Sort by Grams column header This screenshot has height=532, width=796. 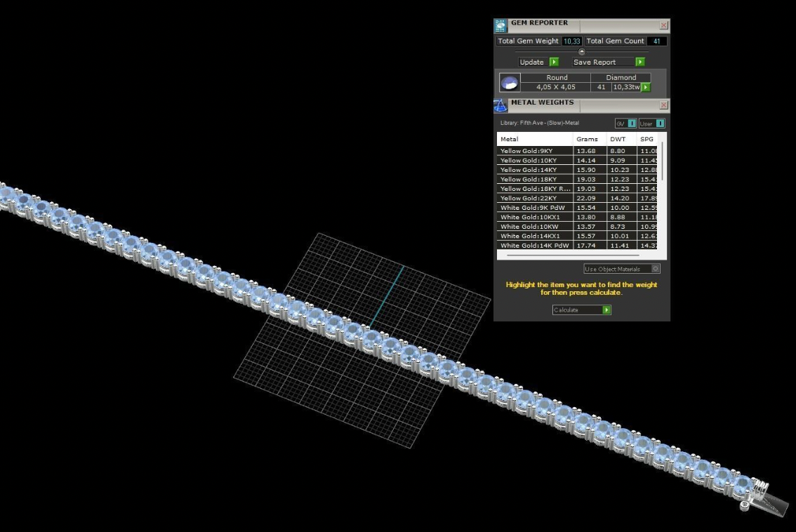587,139
